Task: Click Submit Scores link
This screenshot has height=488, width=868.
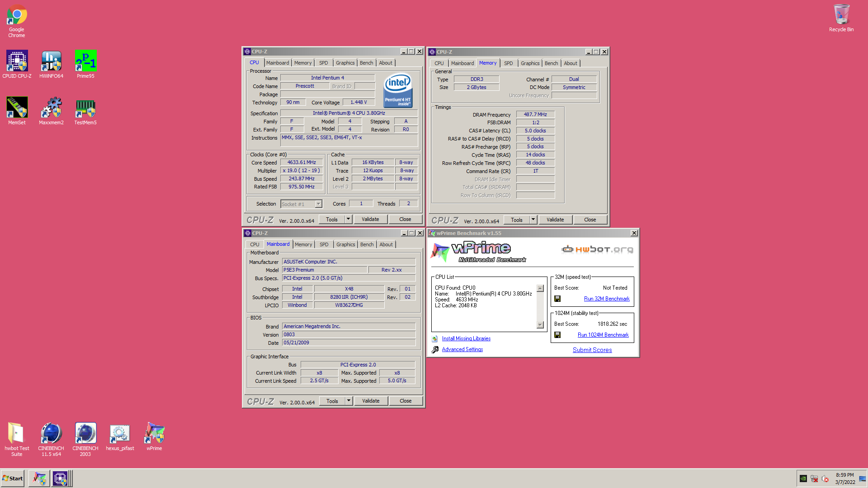Action: click(592, 350)
